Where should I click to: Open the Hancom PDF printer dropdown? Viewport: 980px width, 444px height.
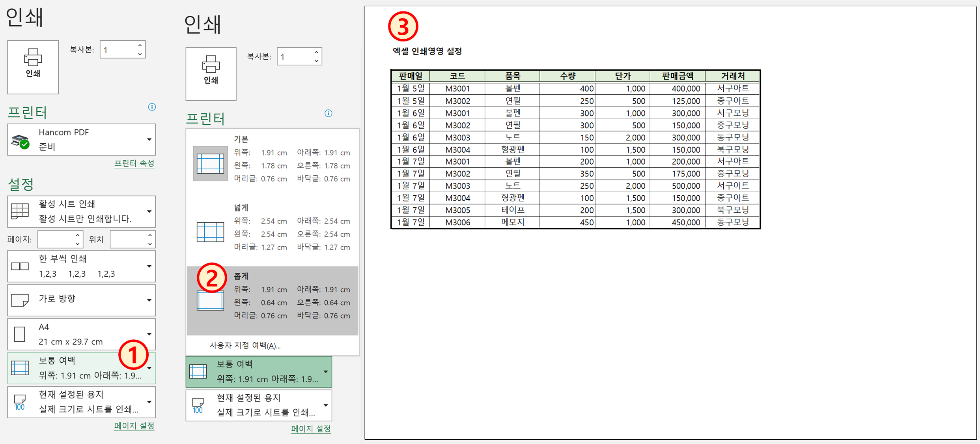[149, 139]
